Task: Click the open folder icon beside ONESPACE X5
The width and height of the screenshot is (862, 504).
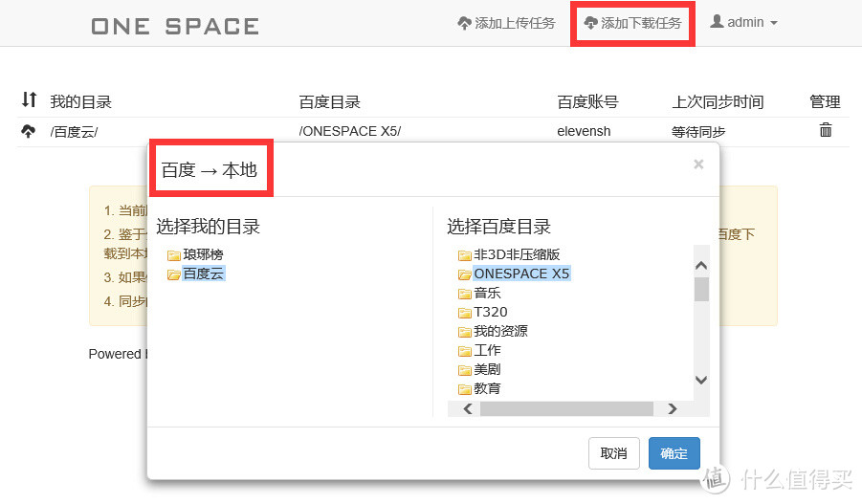Action: [465, 274]
